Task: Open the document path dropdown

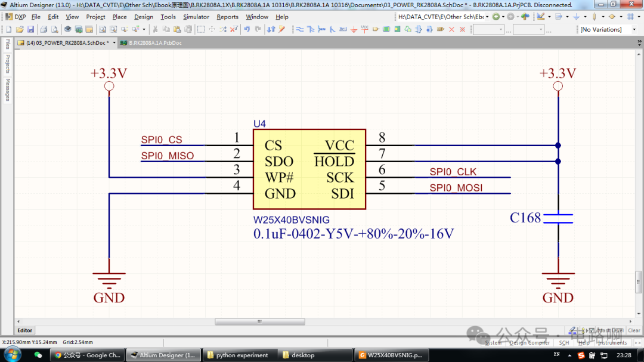Action: click(487, 17)
